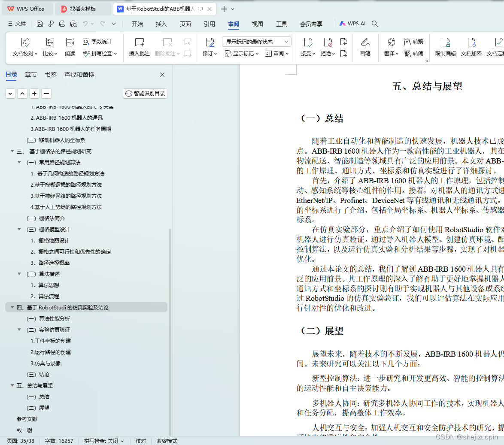This screenshot has width=504, height=445.
Task: Open 字数统计 word count
Action: (x=97, y=42)
